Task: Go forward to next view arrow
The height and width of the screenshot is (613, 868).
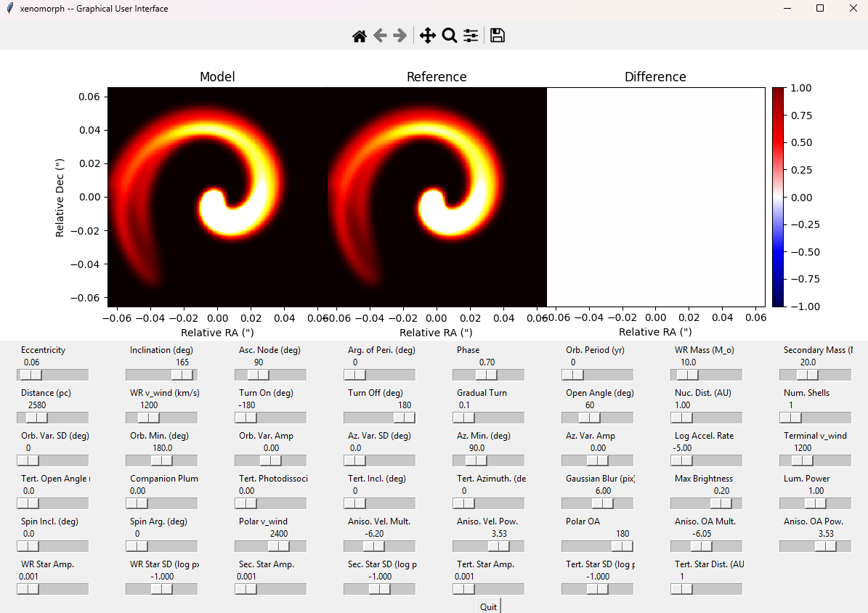Action: (399, 36)
